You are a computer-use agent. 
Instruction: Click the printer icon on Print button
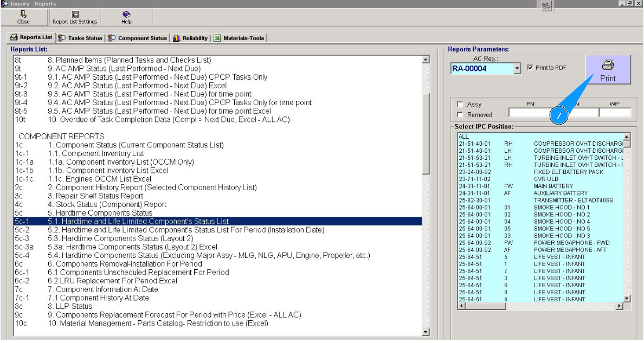tap(608, 66)
